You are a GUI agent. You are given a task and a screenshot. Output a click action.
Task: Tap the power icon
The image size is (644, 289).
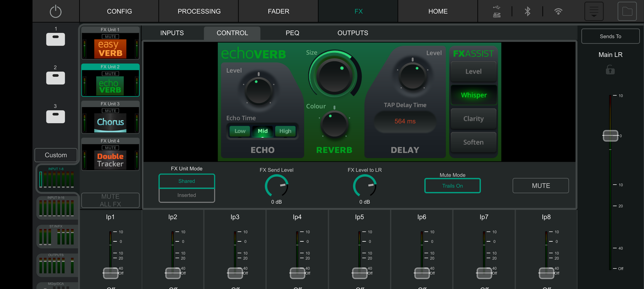(56, 11)
